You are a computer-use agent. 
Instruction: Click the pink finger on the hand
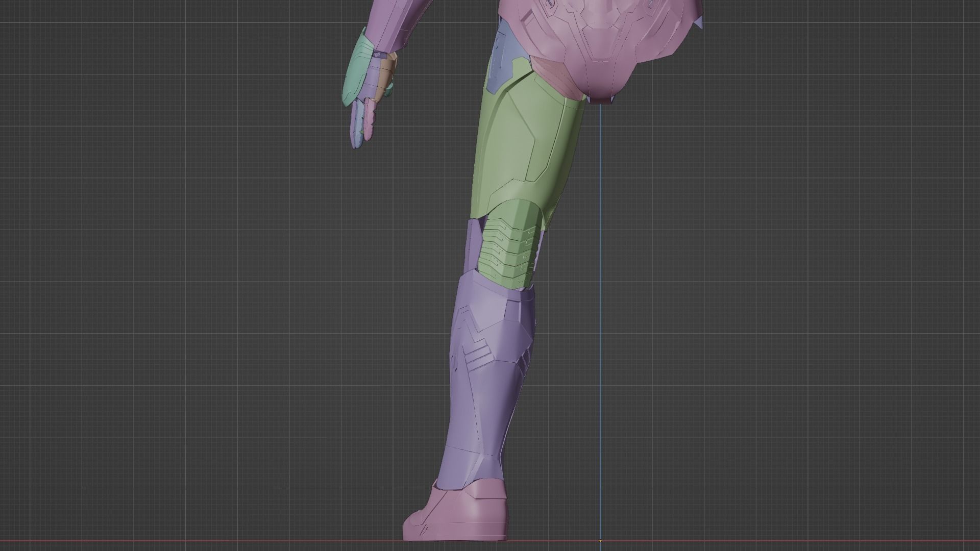pos(370,120)
